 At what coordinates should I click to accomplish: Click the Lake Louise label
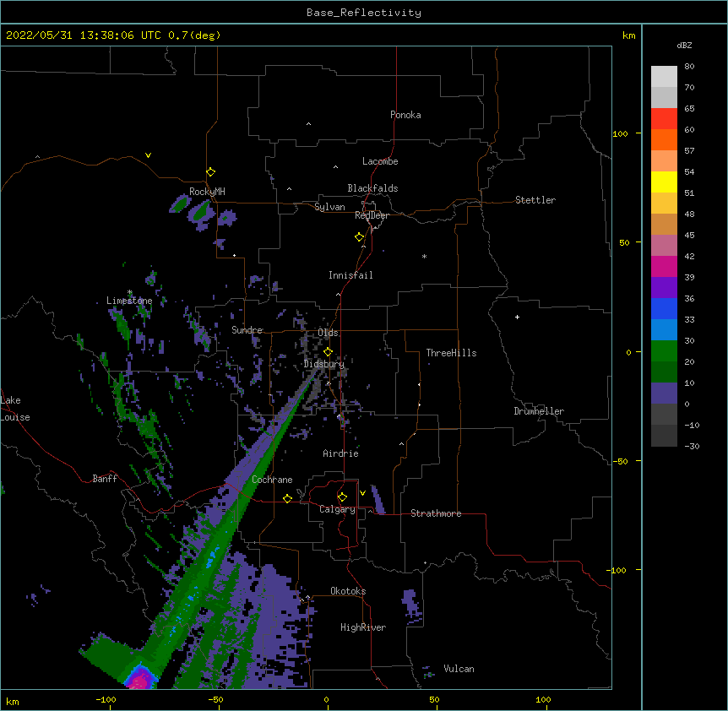tap(15, 409)
